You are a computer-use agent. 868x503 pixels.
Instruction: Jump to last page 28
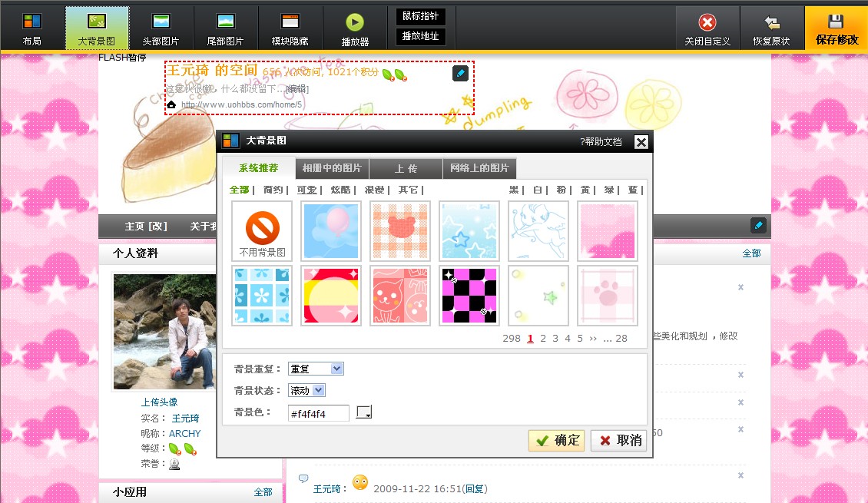click(x=621, y=338)
